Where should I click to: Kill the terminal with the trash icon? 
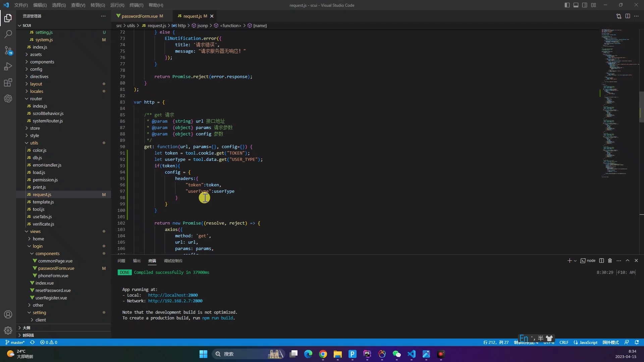[x=610, y=260]
